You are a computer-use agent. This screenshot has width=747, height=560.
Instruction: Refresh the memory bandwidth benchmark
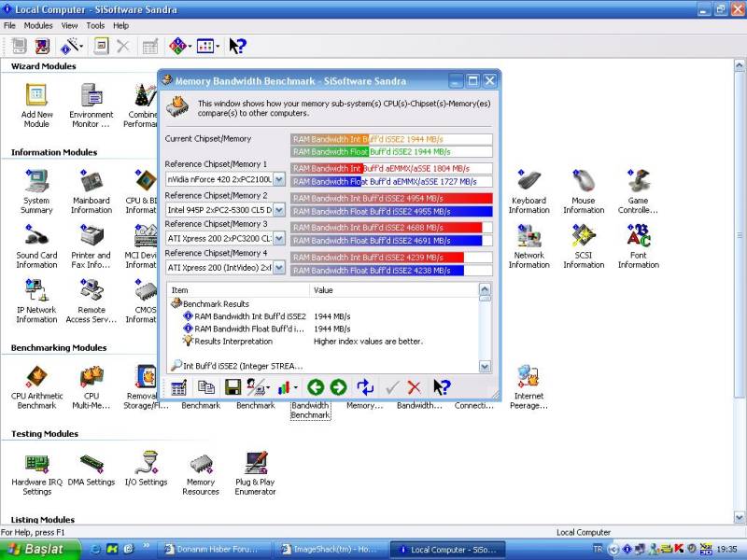[x=365, y=387]
